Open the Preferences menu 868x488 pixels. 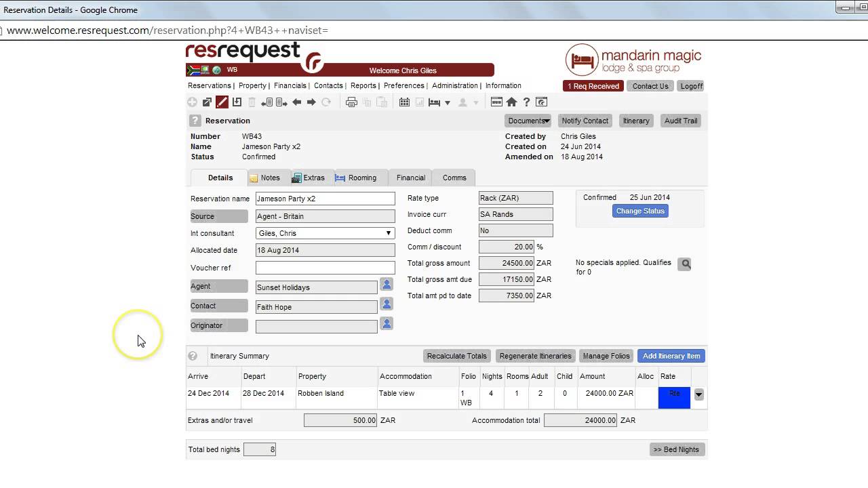click(404, 86)
